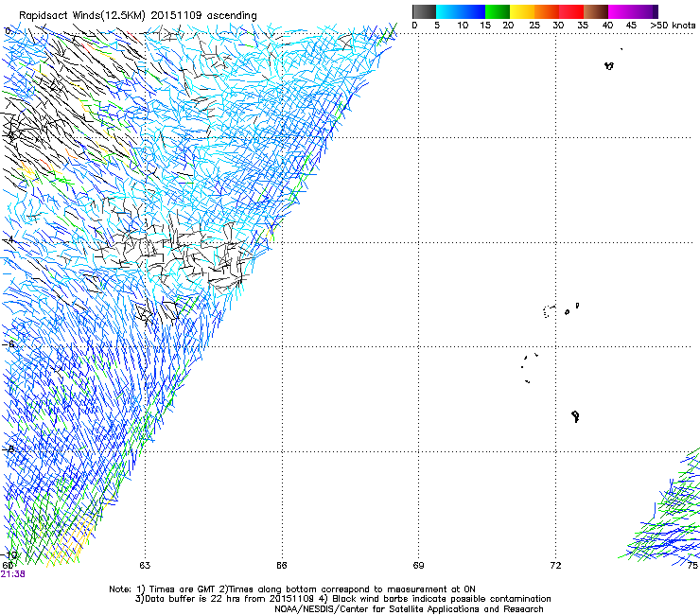
Task: Click the '10' label under the color bar
Action: pos(463,26)
